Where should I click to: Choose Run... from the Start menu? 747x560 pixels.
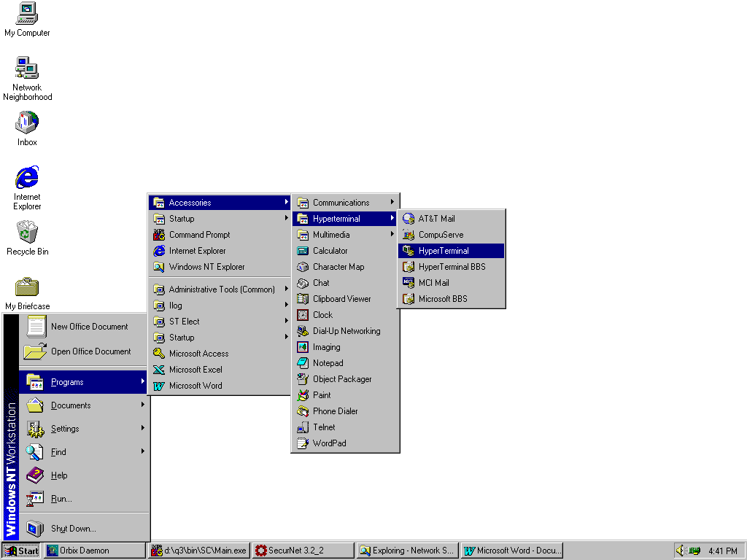pos(84,499)
